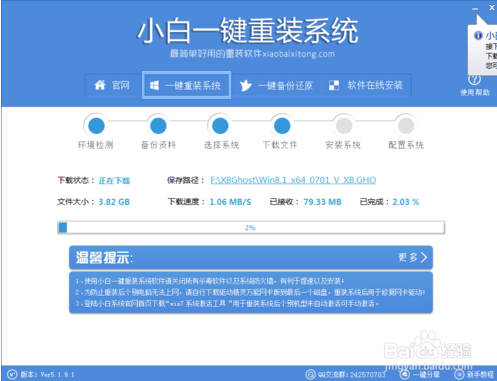Image resolution: width=497 pixels, height=381 pixels.
Task: Open 使用帮助 question mark icon
Action: coord(475,80)
